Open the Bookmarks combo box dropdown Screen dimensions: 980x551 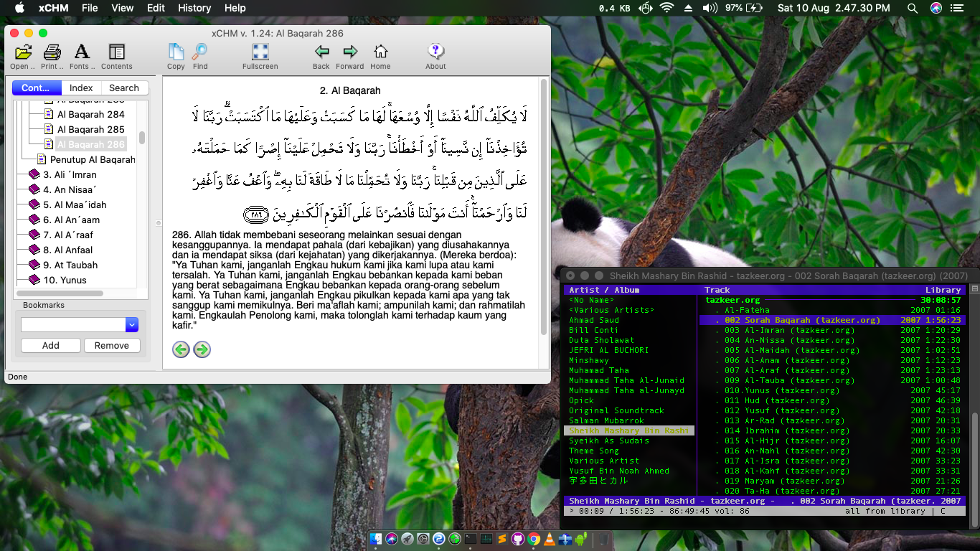click(132, 325)
